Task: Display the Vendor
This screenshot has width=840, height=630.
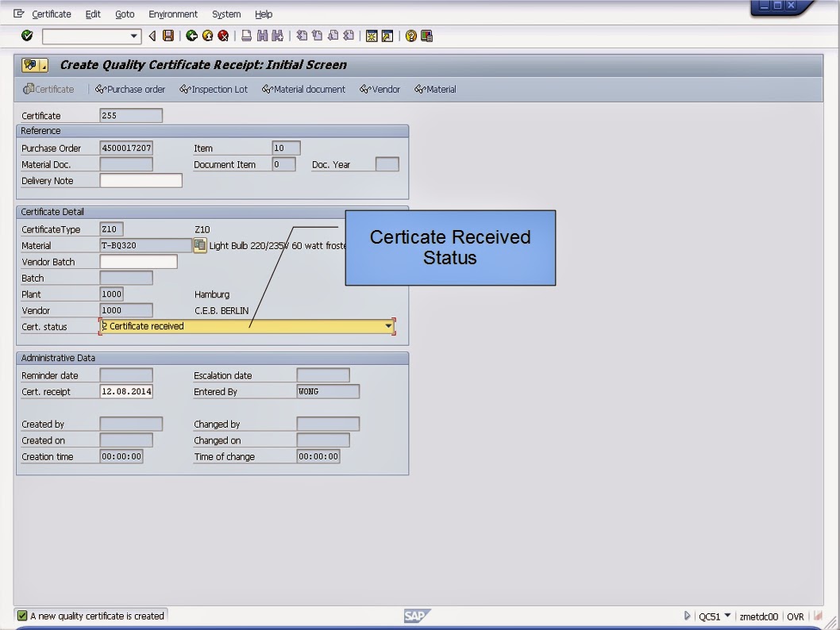Action: coord(380,90)
